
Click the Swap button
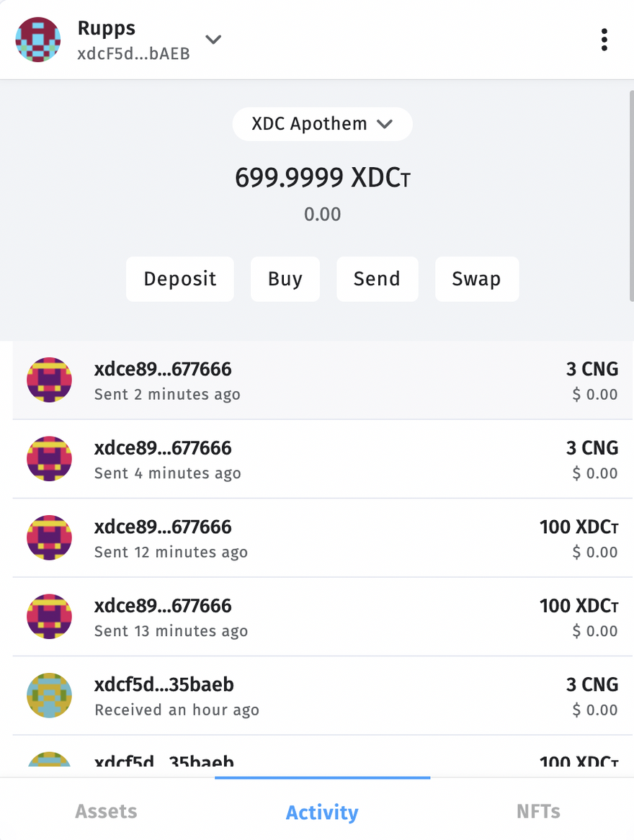point(476,279)
